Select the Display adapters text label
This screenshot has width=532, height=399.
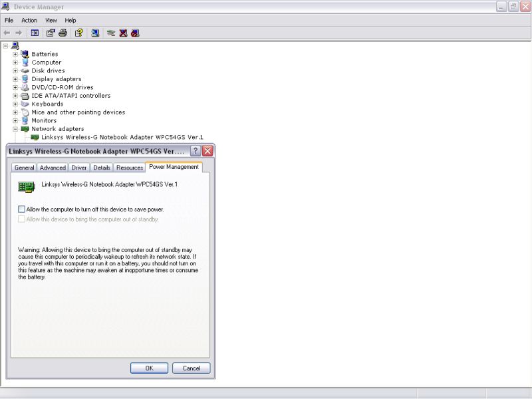57,79
